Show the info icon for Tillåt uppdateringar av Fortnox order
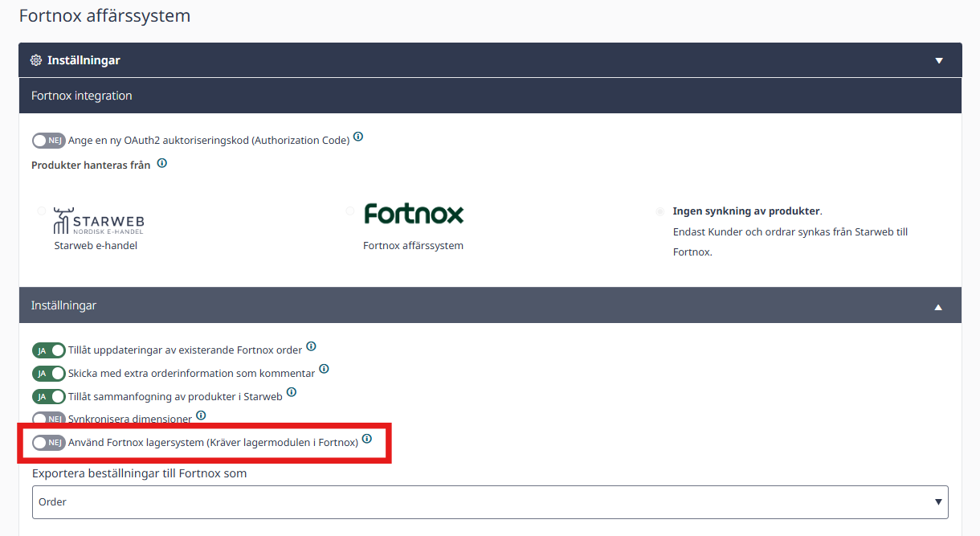This screenshot has width=980, height=536. 312,346
